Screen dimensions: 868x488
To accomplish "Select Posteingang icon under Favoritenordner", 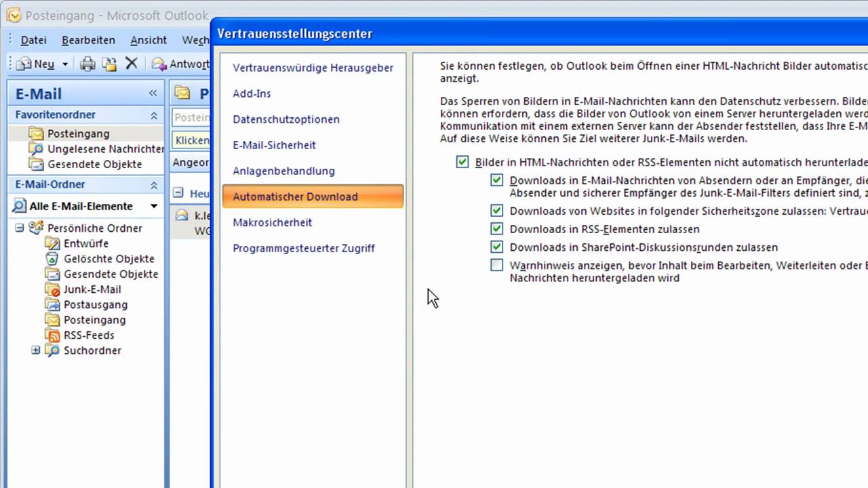I will pos(36,134).
